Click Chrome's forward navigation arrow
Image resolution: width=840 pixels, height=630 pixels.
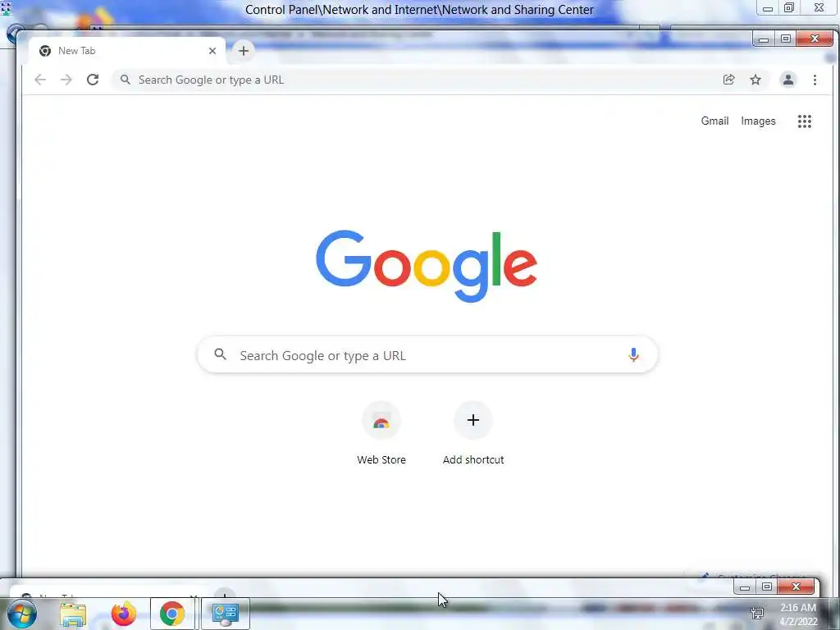pyautogui.click(x=66, y=80)
